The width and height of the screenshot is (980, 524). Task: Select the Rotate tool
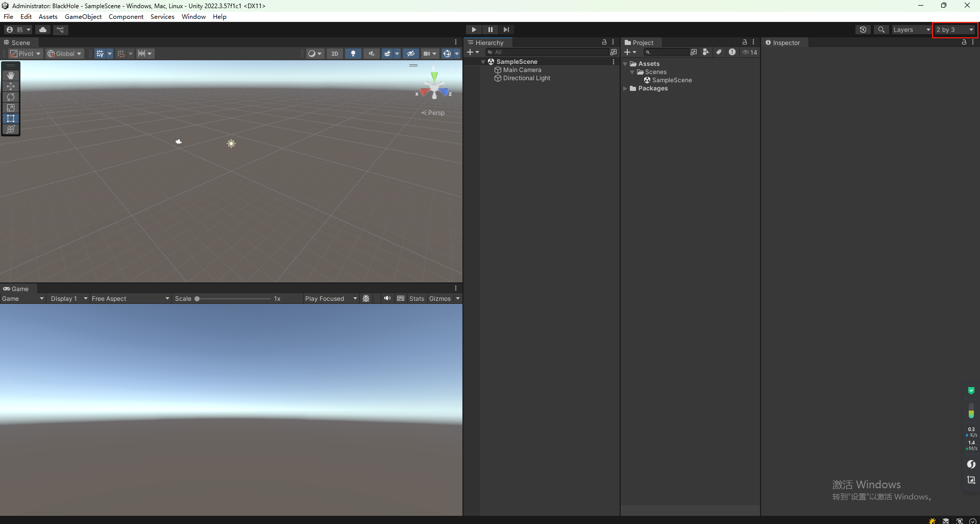point(11,97)
